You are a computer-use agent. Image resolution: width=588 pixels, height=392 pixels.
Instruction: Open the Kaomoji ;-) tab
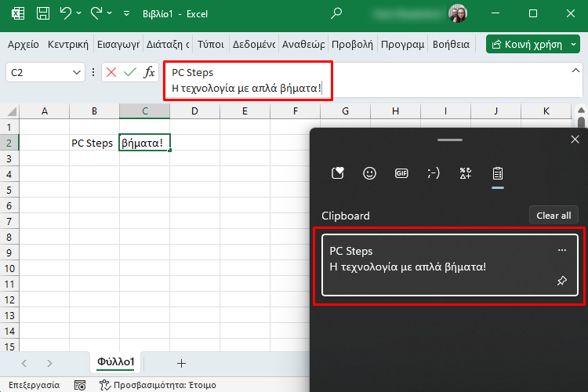pos(433,173)
